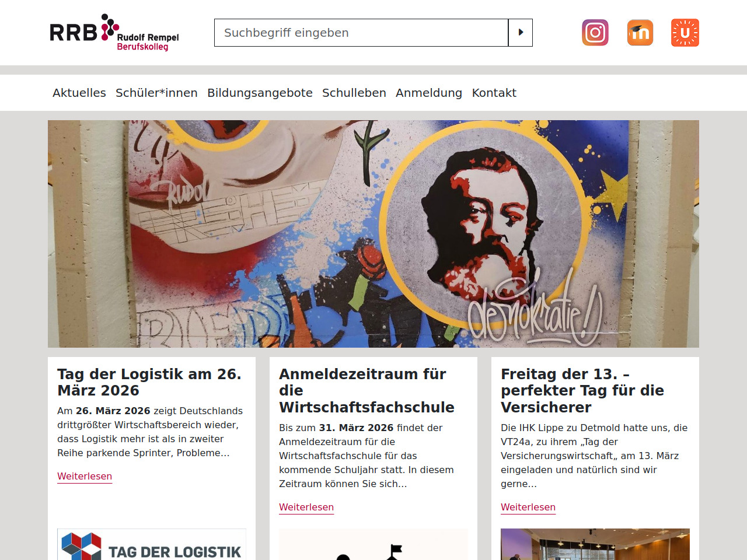The height and width of the screenshot is (560, 747).
Task: Open the Freitag der 13. Versicherer heading
Action: pos(582,391)
